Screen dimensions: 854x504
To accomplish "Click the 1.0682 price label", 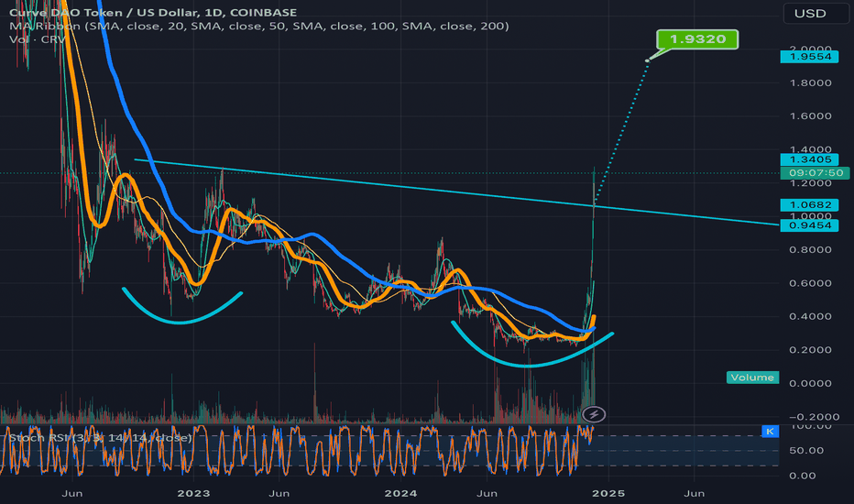I will 809,205.
